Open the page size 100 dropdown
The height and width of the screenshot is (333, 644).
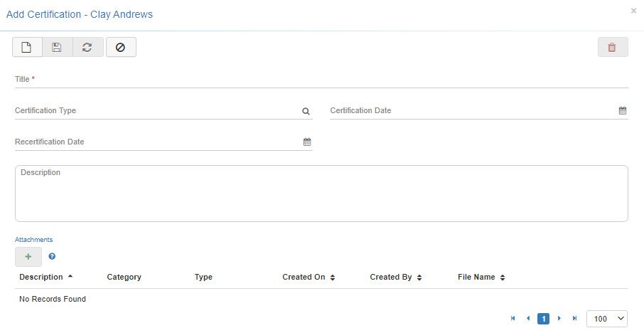[606, 319]
